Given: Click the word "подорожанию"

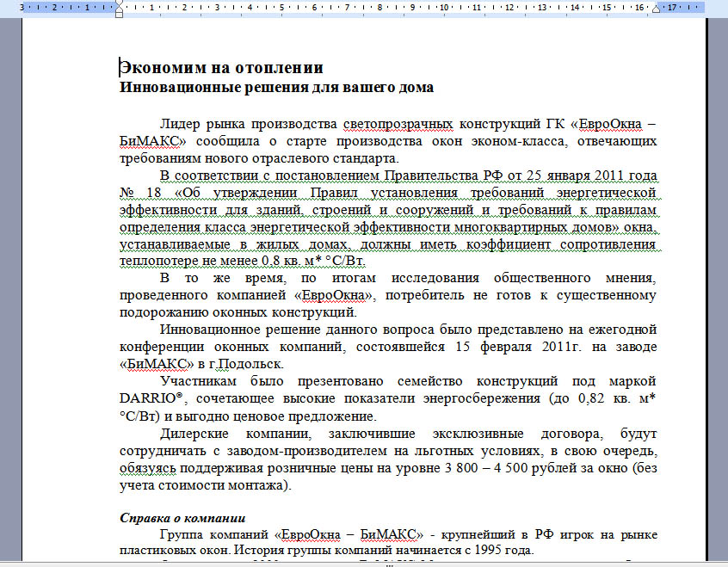Looking at the screenshot, I should (x=163, y=312).
